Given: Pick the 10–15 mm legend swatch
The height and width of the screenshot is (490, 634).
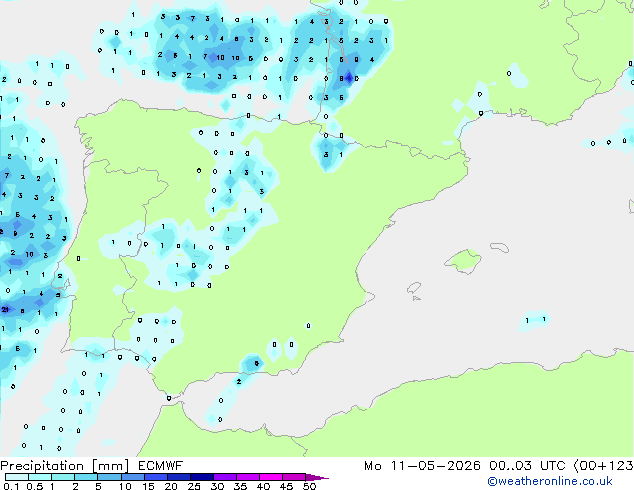Looking at the screenshot, I should pyautogui.click(x=132, y=477).
